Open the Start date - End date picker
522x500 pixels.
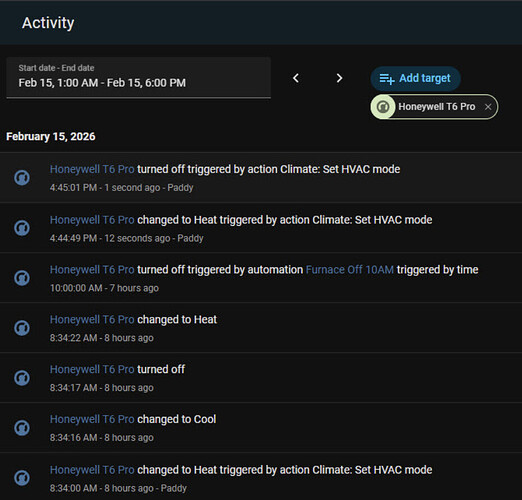coord(138,78)
